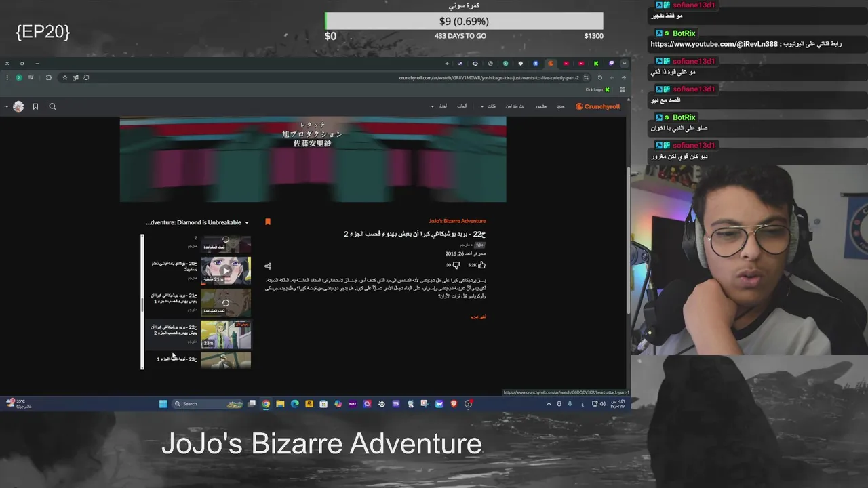This screenshot has width=868, height=488.
Task: Click the episode 20 title text in the list
Action: 175,266
